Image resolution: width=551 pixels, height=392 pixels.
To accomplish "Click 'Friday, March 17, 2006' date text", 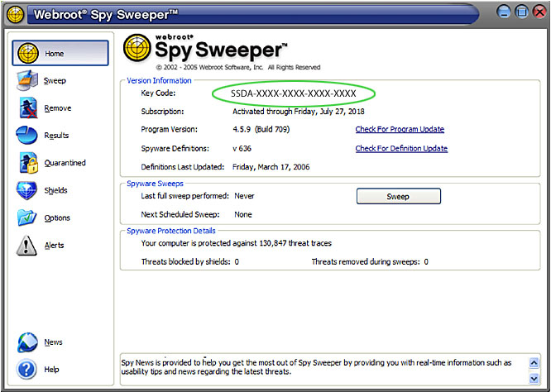I will click(x=271, y=167).
